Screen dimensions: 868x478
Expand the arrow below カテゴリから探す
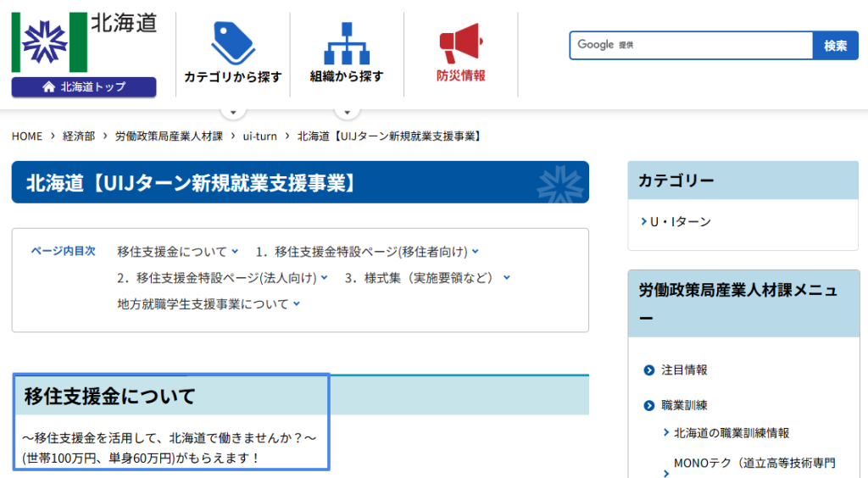point(233,113)
